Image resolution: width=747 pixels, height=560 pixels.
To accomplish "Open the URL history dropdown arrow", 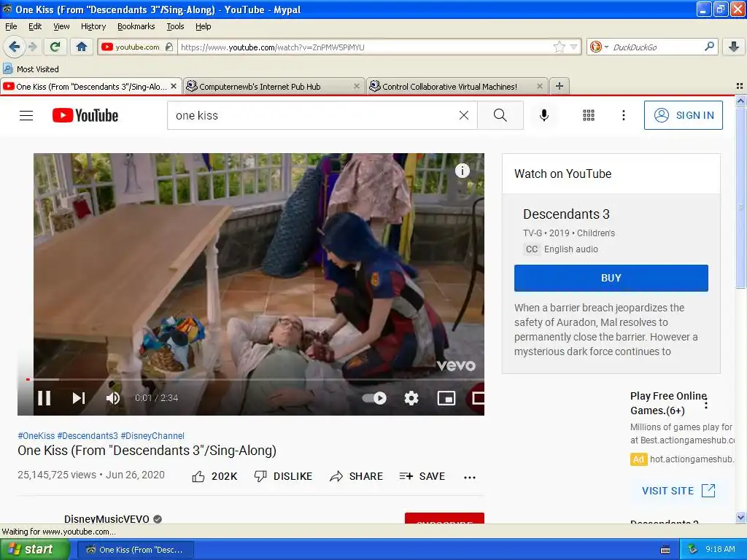I will [573, 47].
